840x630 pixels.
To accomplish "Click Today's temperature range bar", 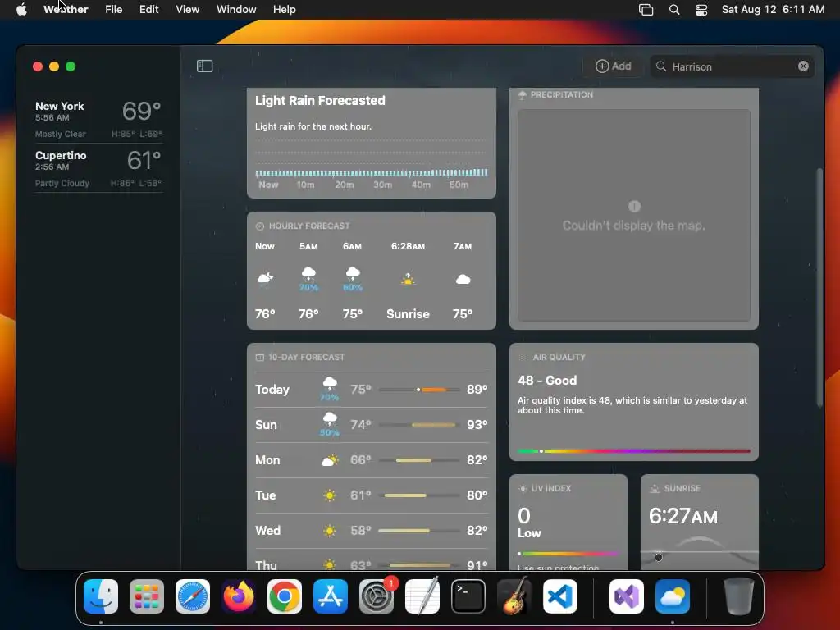I will point(419,390).
